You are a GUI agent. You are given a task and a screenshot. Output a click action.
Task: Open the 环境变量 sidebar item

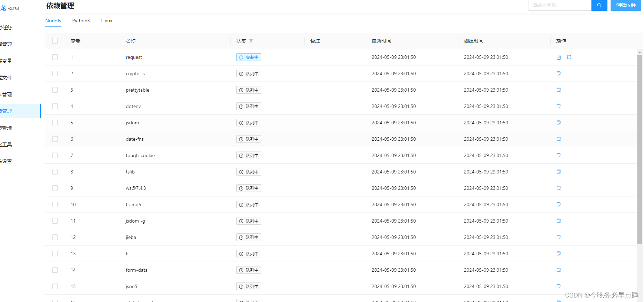coord(20,61)
